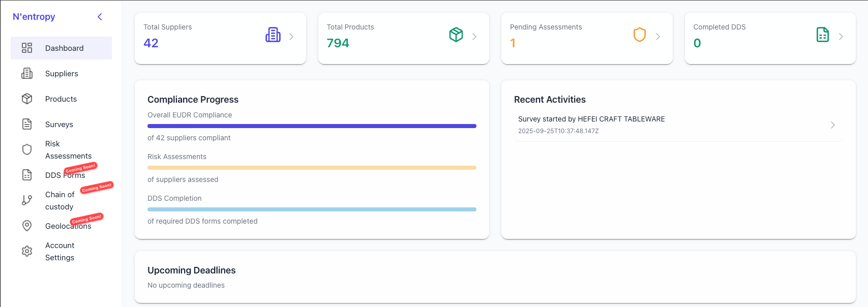Select the DDS Forms menu item

click(x=65, y=175)
